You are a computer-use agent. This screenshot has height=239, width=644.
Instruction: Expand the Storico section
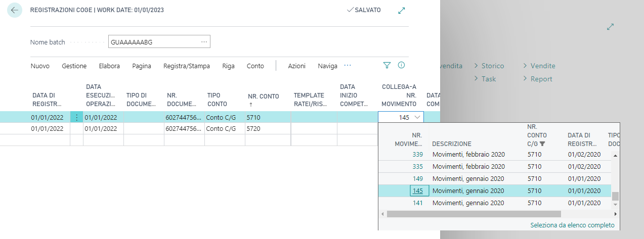point(489,66)
